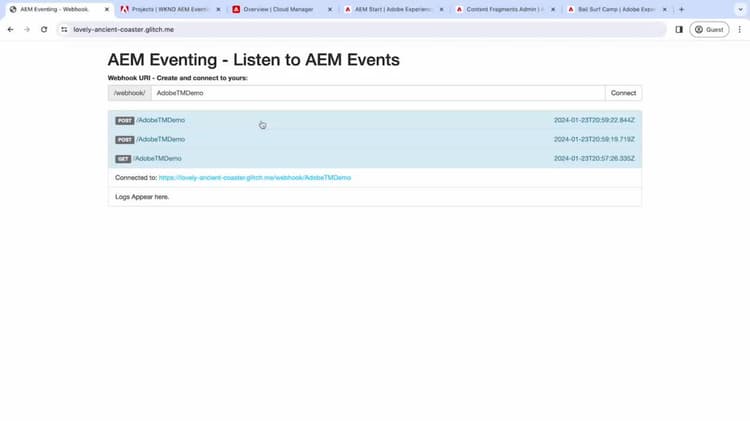
Task: Click the GET method badge
Action: coord(123,159)
